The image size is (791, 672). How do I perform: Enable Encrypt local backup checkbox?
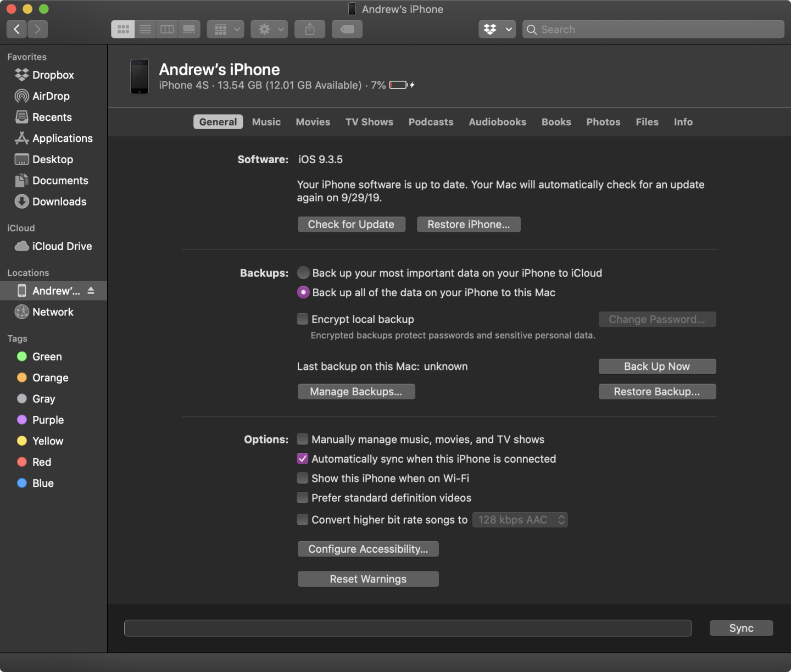point(303,319)
